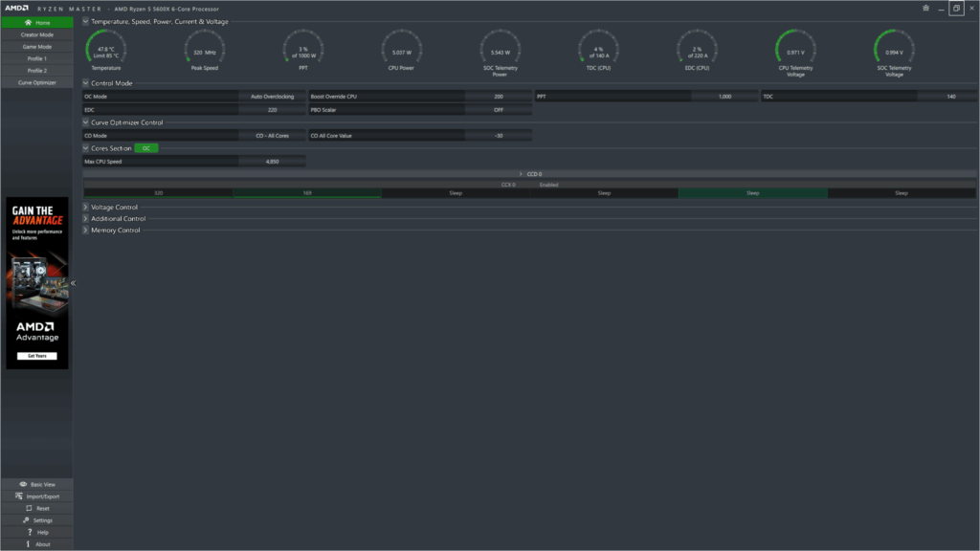Click the Peak Speed gauge showing 320 MHz
980x551 pixels.
tap(205, 50)
